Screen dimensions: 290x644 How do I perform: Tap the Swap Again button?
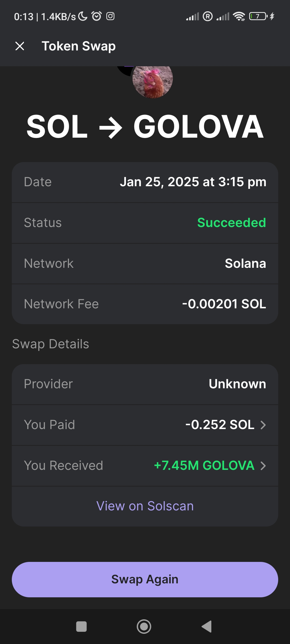[145, 579]
